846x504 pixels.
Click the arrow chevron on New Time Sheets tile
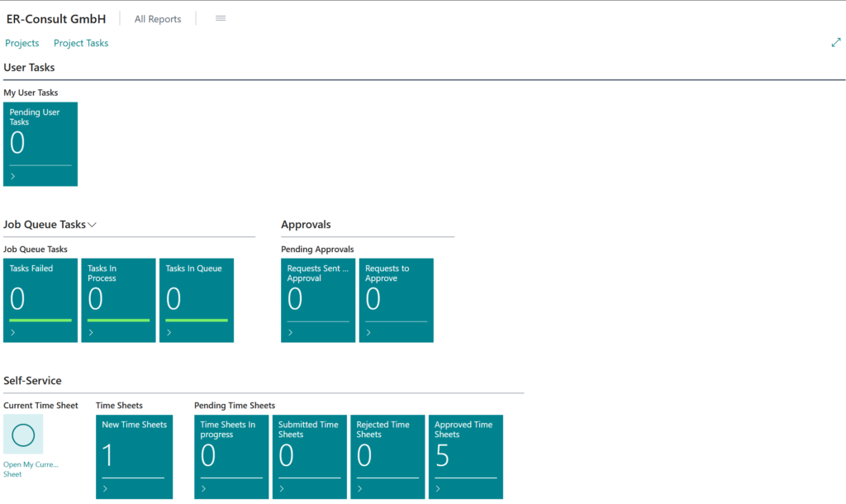click(x=106, y=488)
